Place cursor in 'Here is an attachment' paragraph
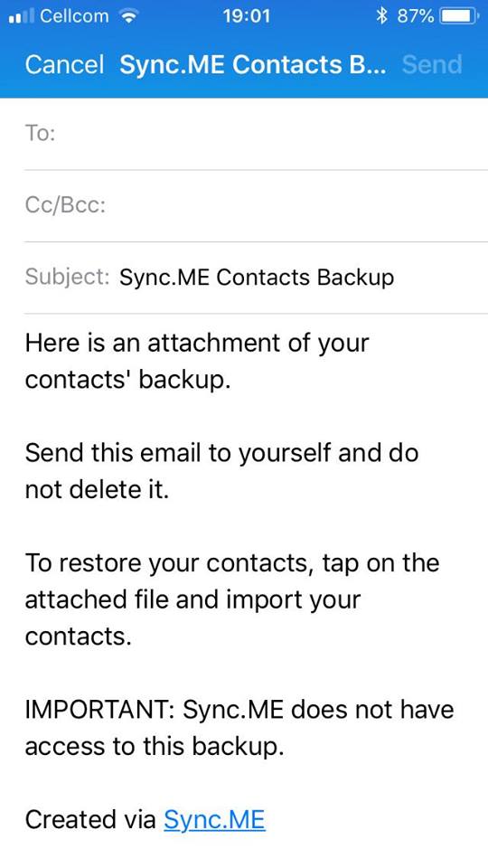This screenshot has width=488, height=868. pos(197,361)
